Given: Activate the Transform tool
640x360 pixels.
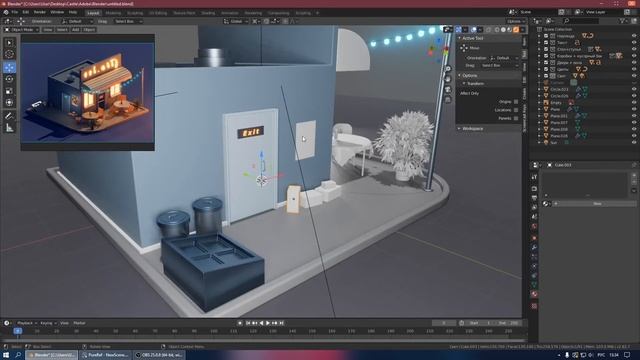Looking at the screenshot, I should coord(9,102).
